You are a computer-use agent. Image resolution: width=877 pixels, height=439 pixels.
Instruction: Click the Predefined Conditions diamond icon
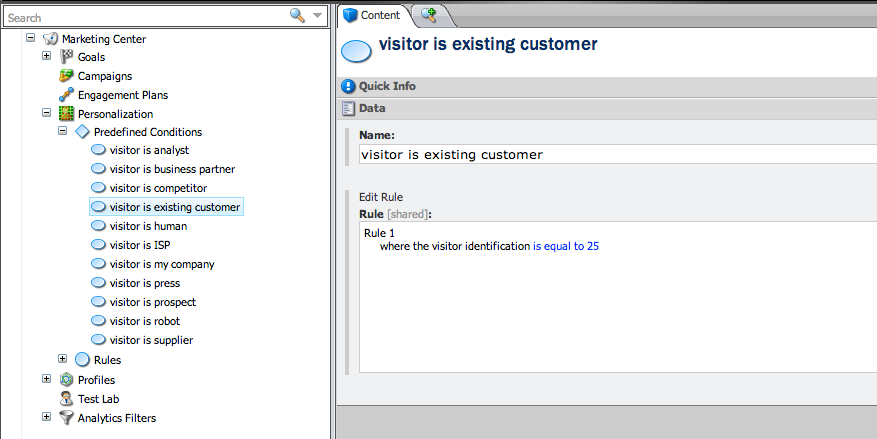(x=82, y=132)
